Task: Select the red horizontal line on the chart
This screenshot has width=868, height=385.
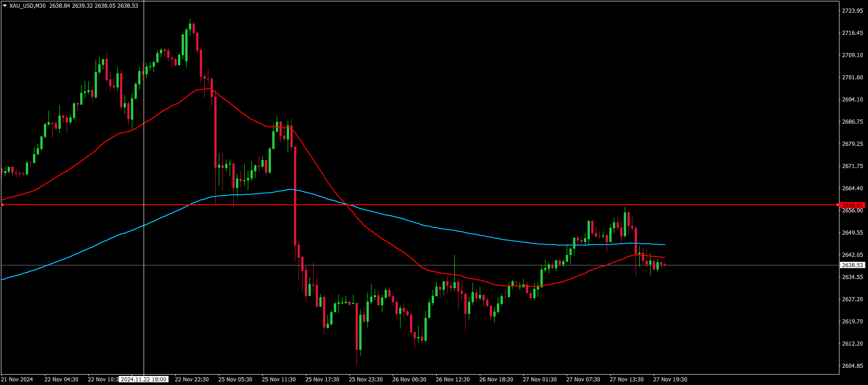Action: coord(420,205)
